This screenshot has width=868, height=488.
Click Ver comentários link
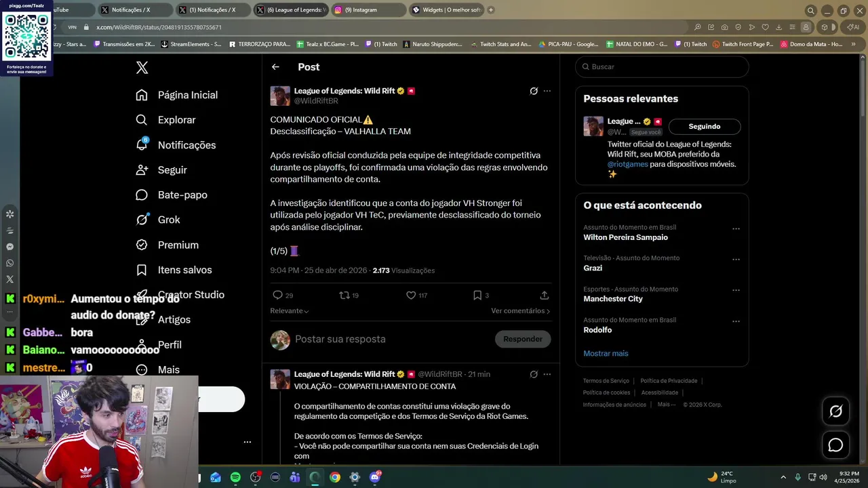(x=520, y=311)
